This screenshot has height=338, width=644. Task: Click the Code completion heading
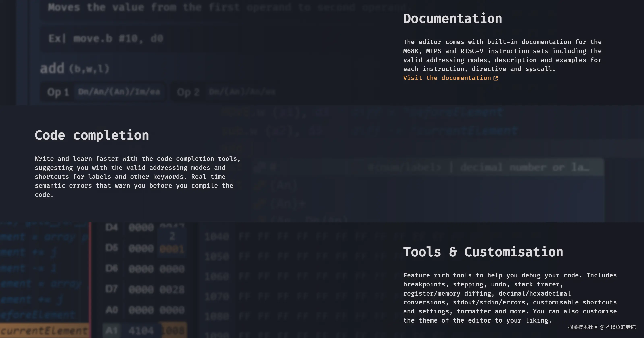92,135
